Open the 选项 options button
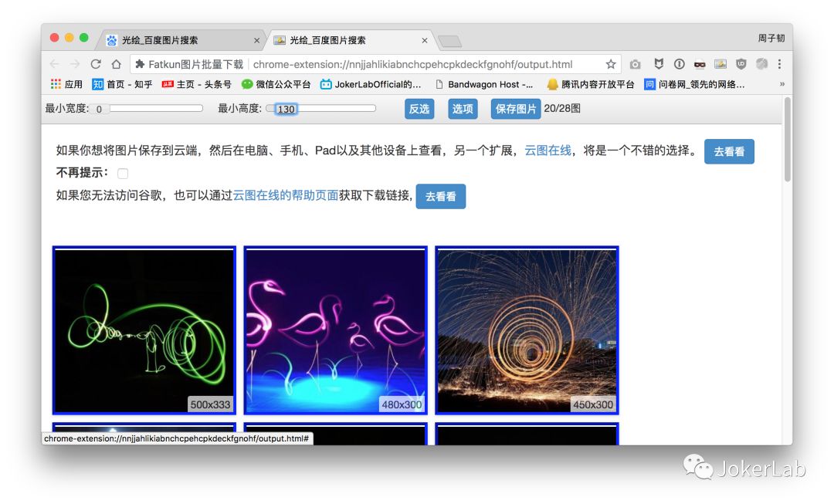Viewport: 834px width, 504px height. coord(463,109)
